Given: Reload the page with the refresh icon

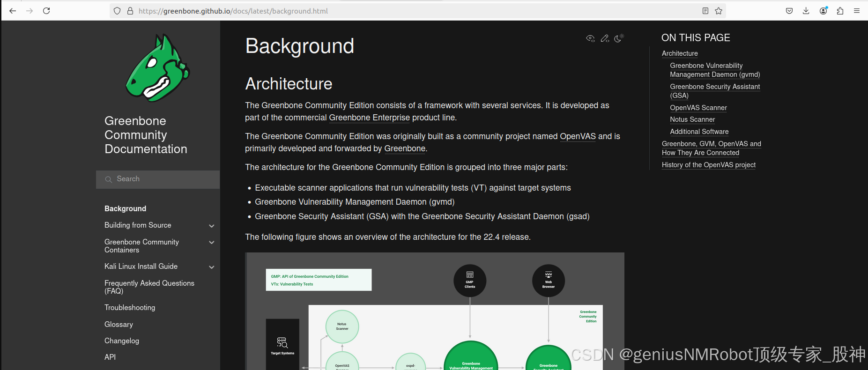Looking at the screenshot, I should [x=46, y=11].
